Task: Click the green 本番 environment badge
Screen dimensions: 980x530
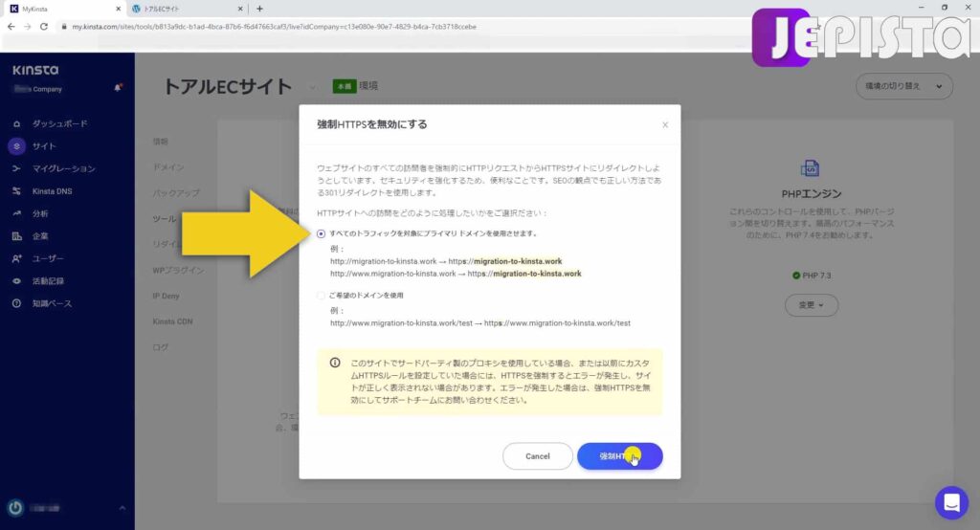Action: point(345,86)
